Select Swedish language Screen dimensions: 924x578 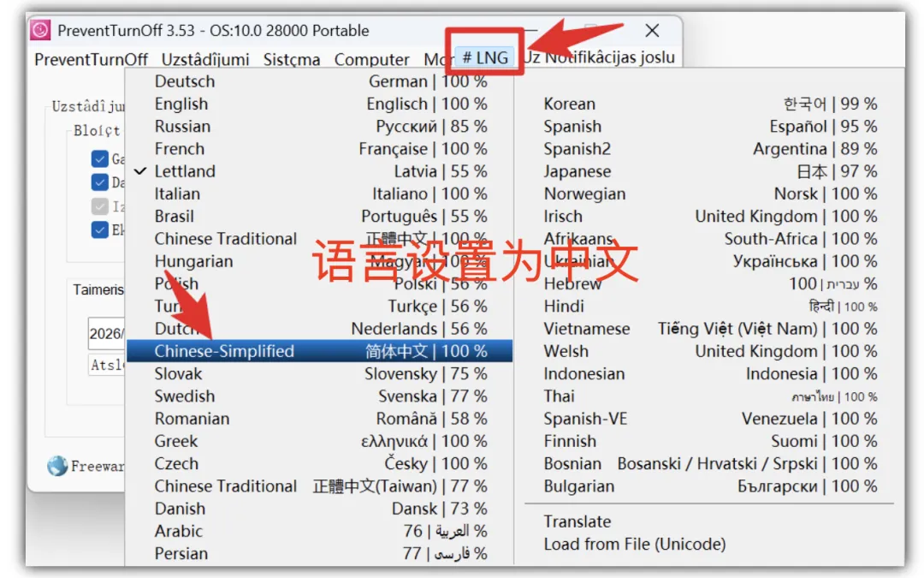click(x=319, y=396)
